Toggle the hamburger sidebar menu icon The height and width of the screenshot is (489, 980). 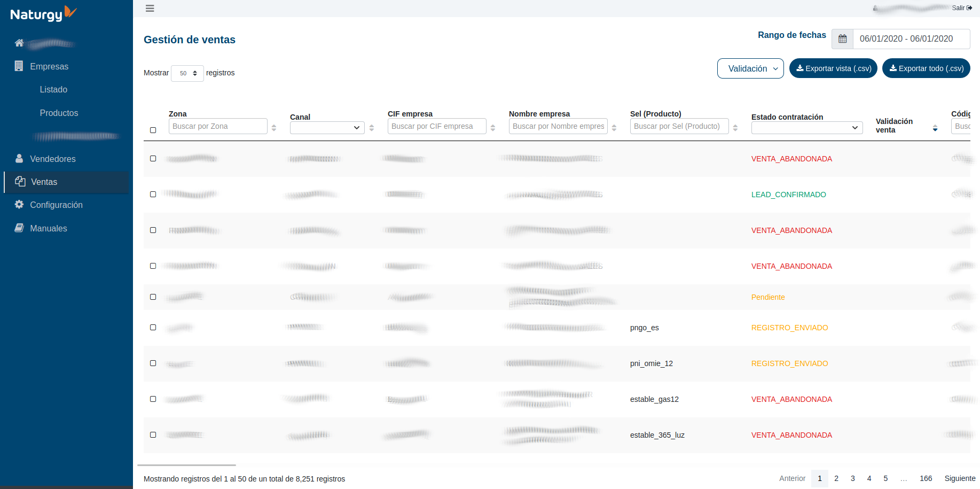point(150,8)
